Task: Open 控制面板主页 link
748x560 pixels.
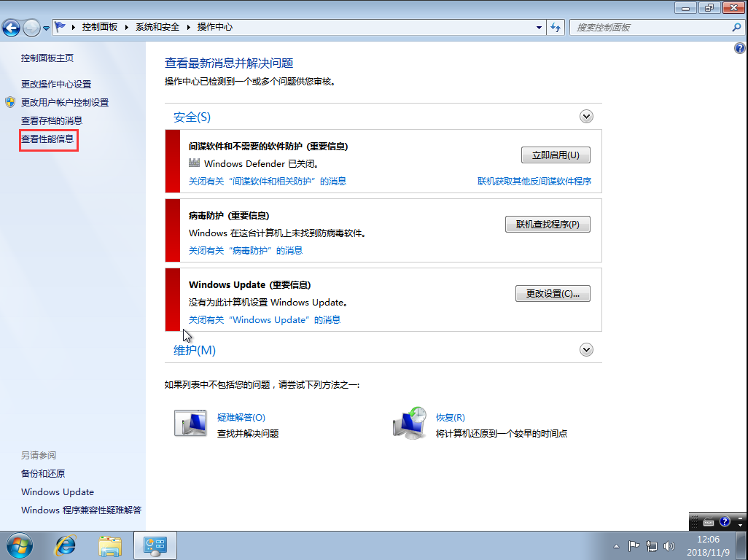Action: (x=47, y=58)
